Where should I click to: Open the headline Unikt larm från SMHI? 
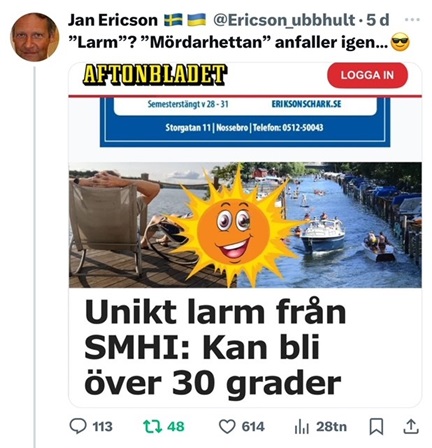(x=215, y=347)
